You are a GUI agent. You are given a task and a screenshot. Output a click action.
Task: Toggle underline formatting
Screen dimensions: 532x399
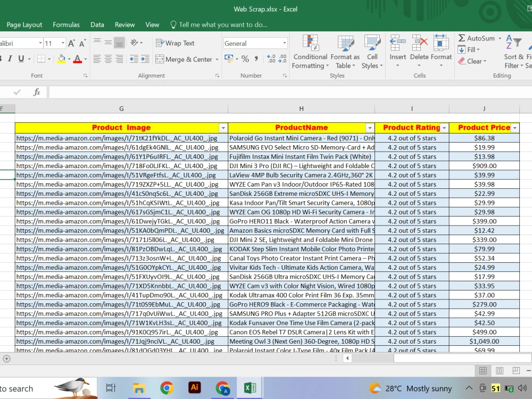tap(21, 59)
